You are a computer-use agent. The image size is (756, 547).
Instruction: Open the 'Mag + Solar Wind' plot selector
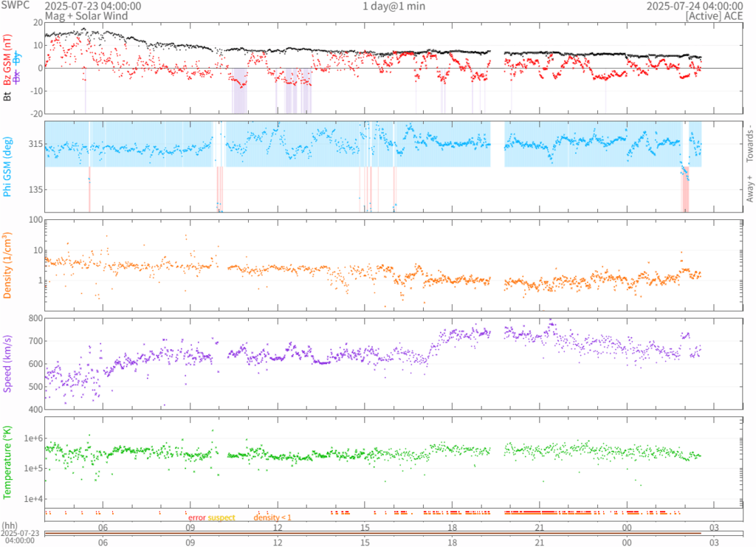coord(86,16)
